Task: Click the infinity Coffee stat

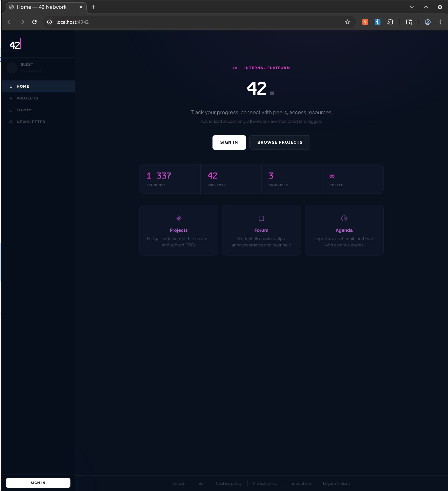Action: click(x=353, y=179)
